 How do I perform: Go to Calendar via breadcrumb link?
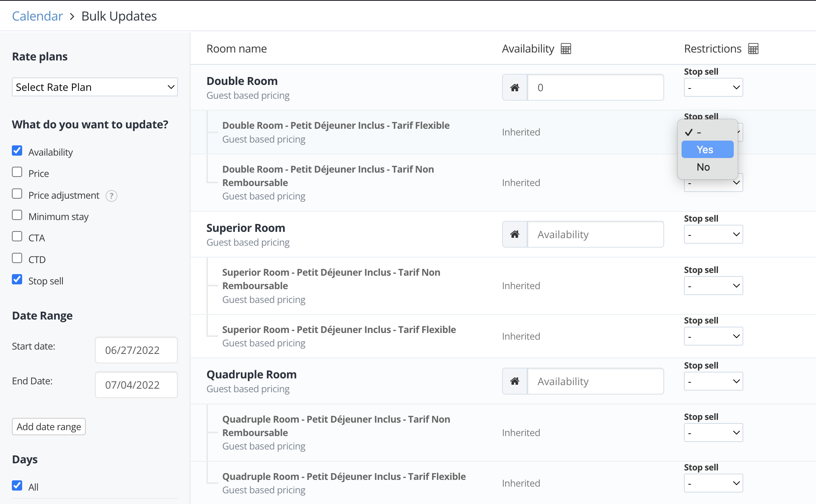coord(38,16)
